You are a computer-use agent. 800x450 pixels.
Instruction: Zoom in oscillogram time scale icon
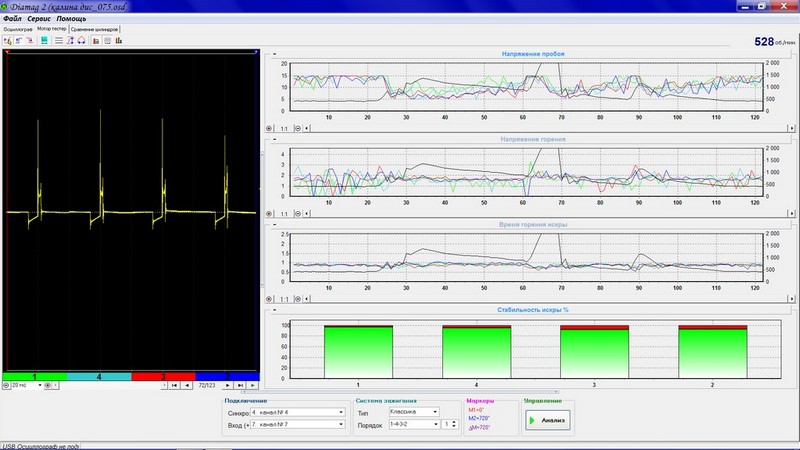point(47,386)
